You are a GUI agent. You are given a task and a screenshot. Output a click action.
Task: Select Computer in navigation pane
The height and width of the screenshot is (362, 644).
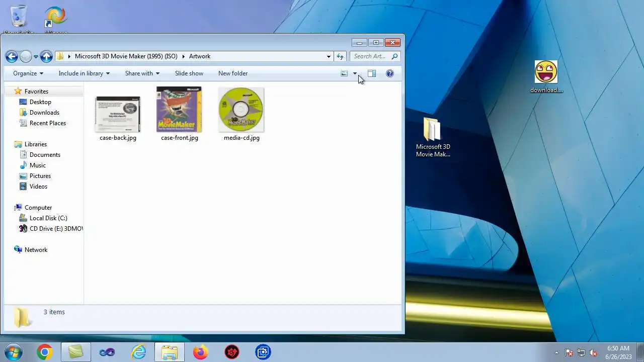(38, 208)
